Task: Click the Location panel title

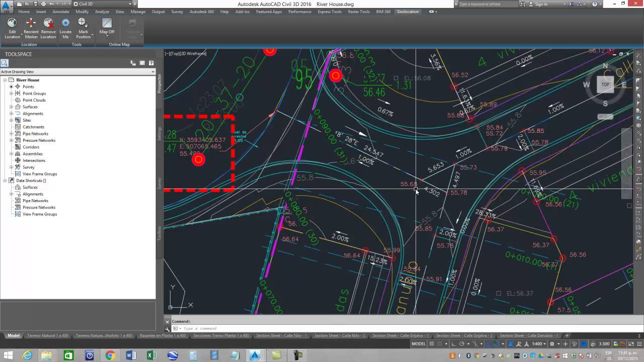Action: [x=29, y=44]
